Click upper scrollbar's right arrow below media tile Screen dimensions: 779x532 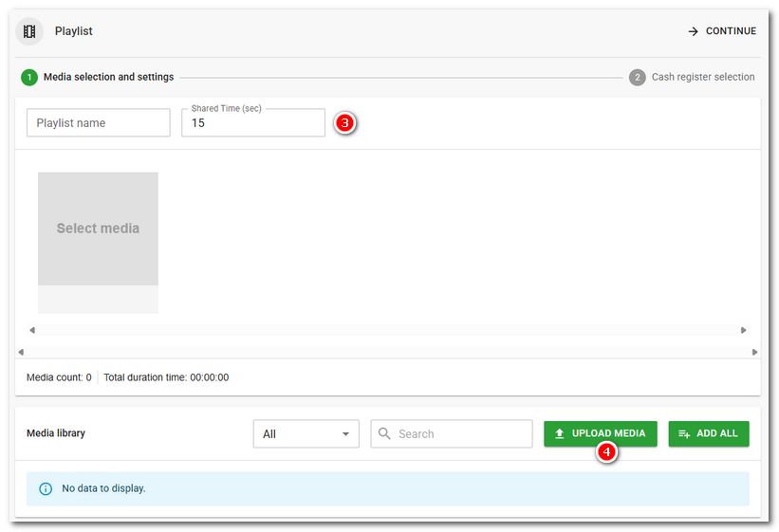[743, 330]
